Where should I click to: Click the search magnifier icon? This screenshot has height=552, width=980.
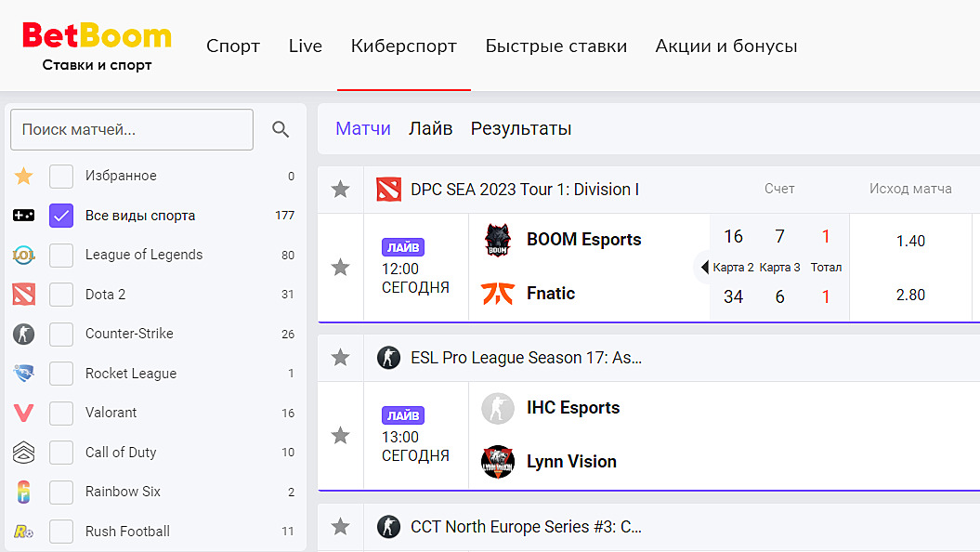pyautogui.click(x=281, y=130)
